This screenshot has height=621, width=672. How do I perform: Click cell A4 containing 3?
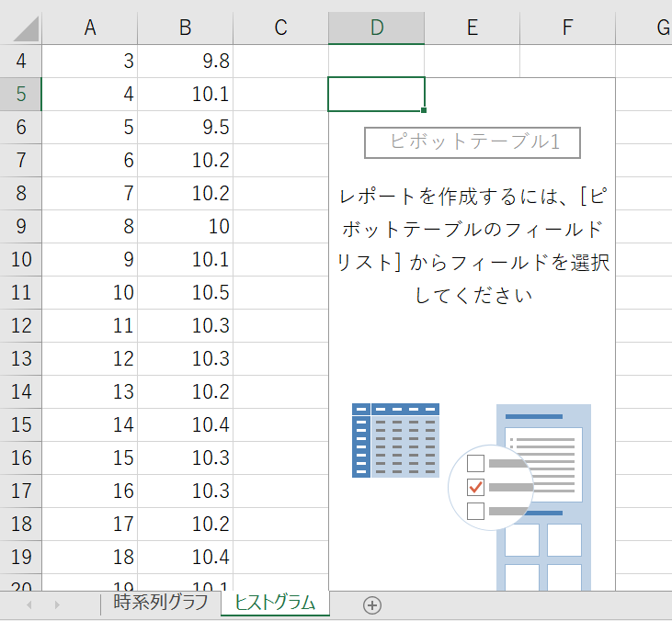(x=89, y=61)
